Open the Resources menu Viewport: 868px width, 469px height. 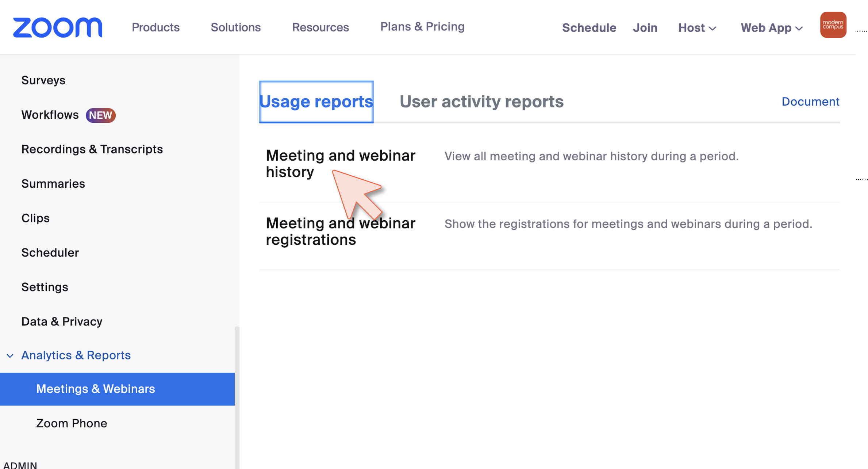(320, 27)
